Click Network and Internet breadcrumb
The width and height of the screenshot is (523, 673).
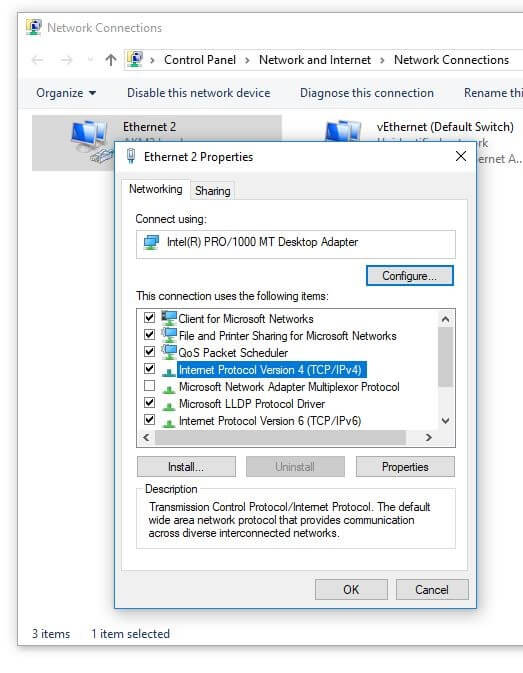[x=315, y=60]
